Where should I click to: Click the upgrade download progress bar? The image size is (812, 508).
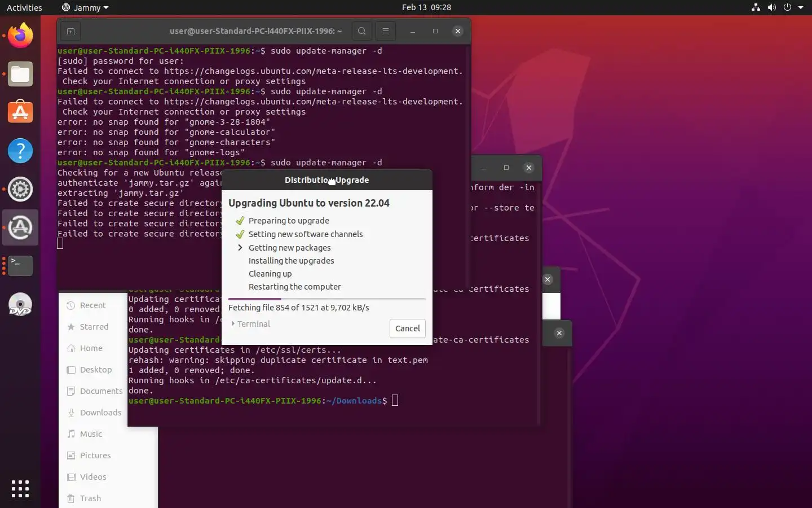tap(327, 299)
